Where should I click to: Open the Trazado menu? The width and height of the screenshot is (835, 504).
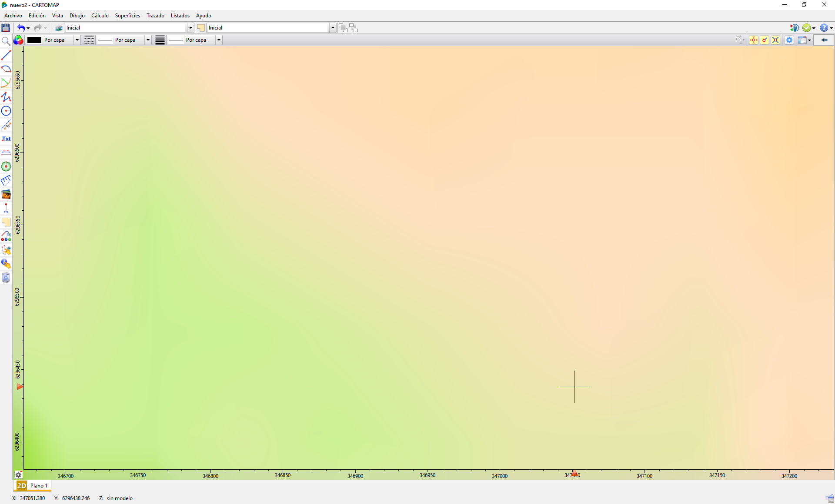pyautogui.click(x=155, y=16)
